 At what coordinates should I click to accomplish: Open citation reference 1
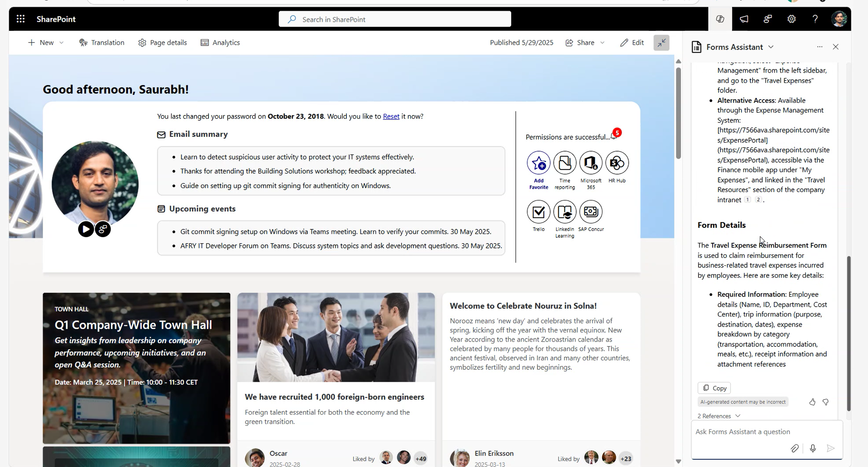click(747, 200)
